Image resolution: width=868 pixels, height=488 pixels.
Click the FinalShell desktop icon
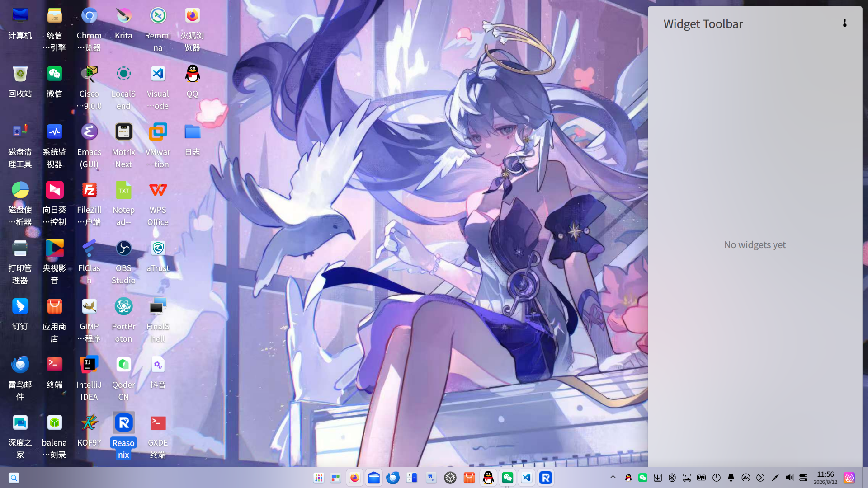tap(158, 306)
